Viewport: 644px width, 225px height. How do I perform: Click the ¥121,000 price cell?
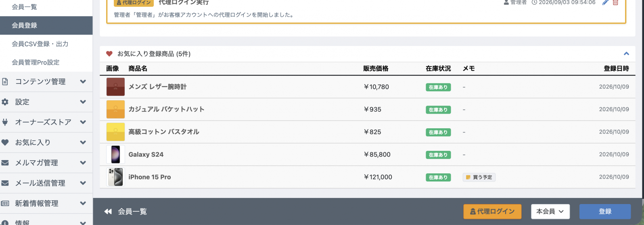point(378,177)
